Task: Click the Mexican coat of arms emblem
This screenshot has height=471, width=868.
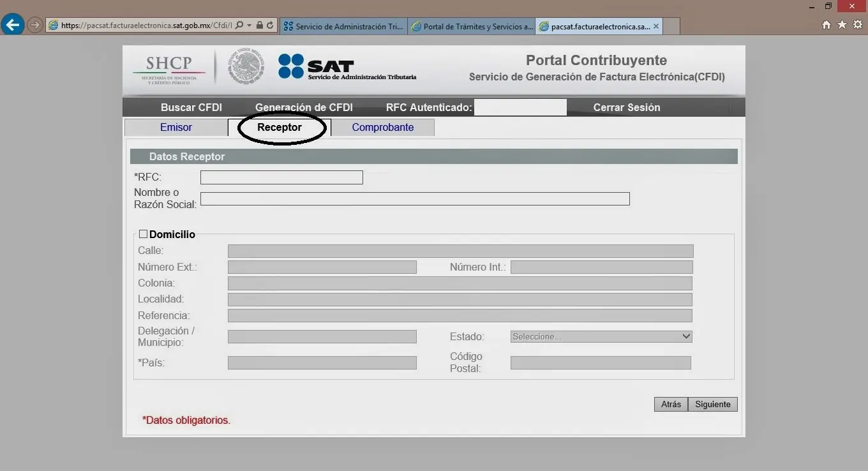Action: click(246, 67)
